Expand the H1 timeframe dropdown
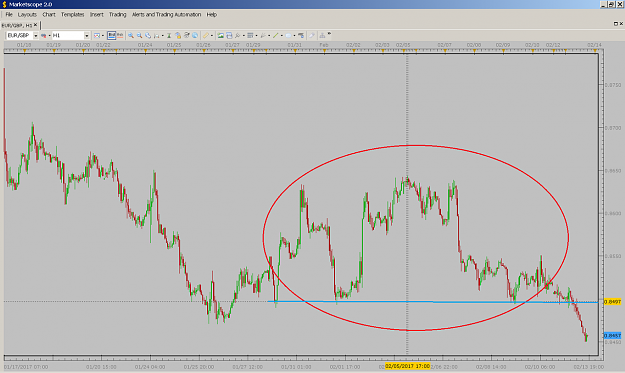 (x=86, y=35)
